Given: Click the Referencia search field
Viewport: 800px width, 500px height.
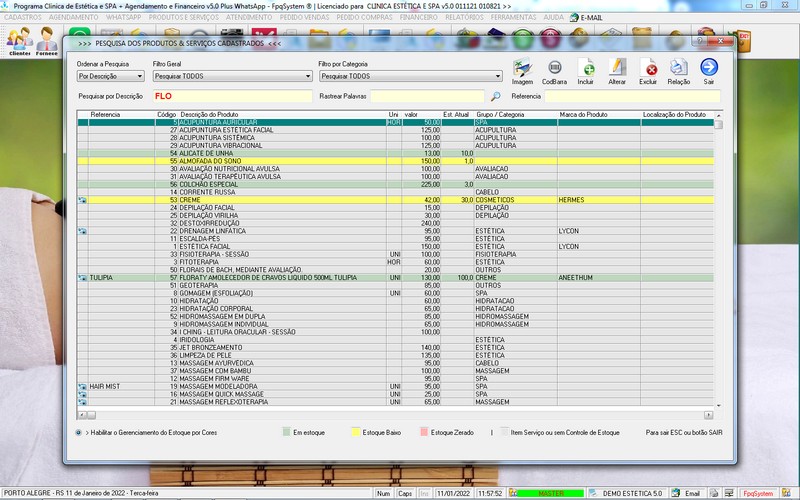Looking at the screenshot, I should click(x=632, y=96).
